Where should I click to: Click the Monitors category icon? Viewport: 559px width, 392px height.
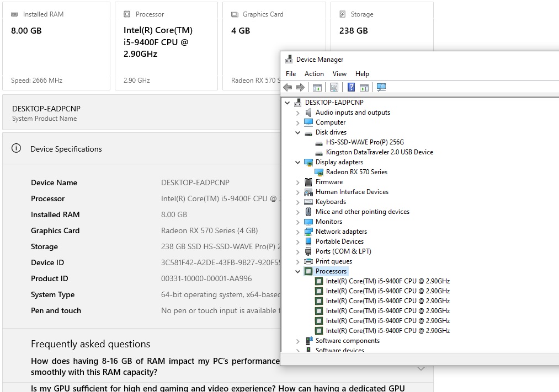(x=308, y=222)
